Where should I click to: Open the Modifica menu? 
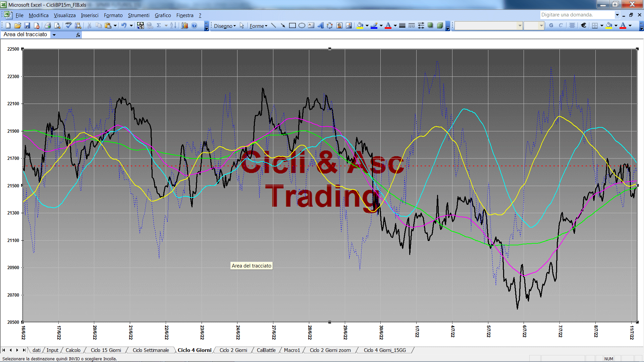tap(39, 15)
